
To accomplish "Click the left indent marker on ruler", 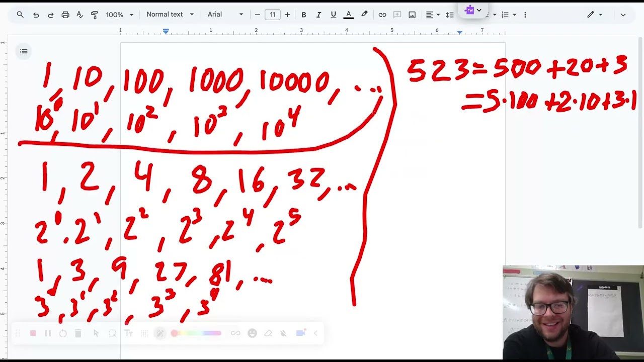I will 166,31.
